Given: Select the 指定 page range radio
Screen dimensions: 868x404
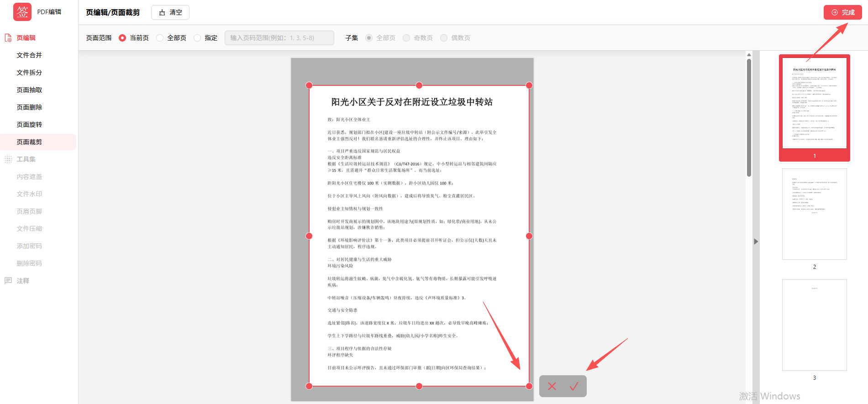Looking at the screenshot, I should [197, 38].
